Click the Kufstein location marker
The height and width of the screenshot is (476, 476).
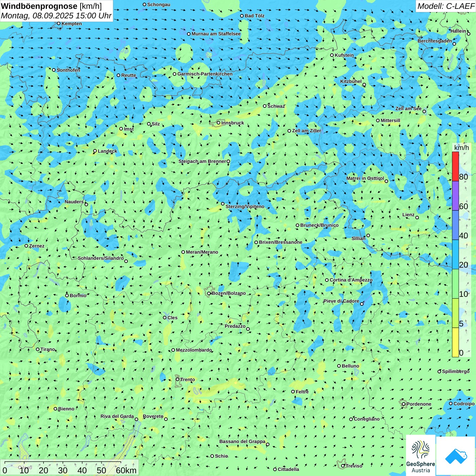[332, 55]
